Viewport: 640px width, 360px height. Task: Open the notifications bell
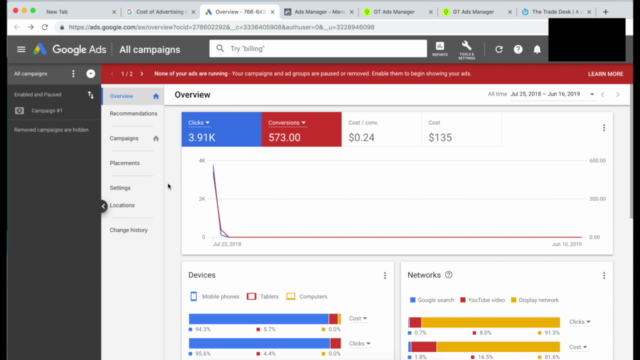pos(537,49)
